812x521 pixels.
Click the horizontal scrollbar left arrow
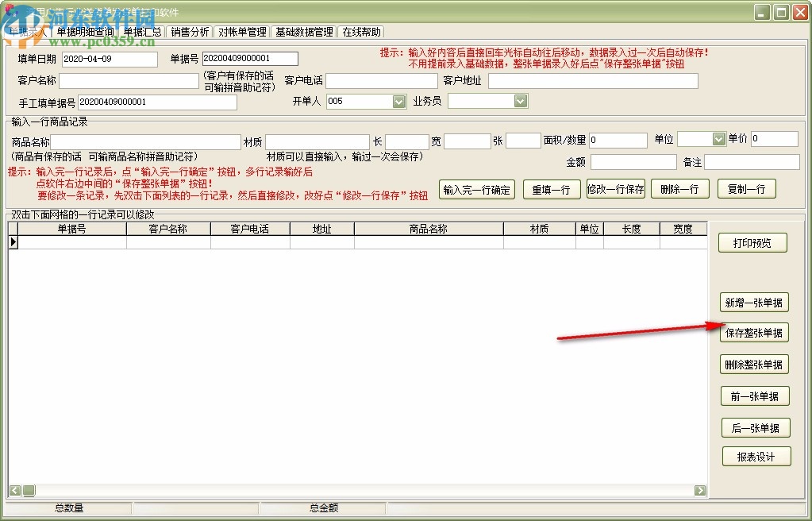tap(15, 490)
